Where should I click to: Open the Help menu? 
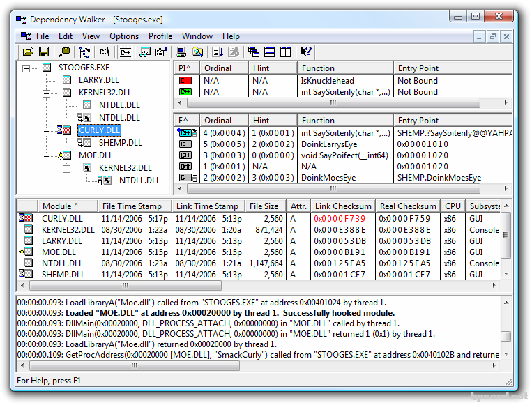[x=231, y=36]
